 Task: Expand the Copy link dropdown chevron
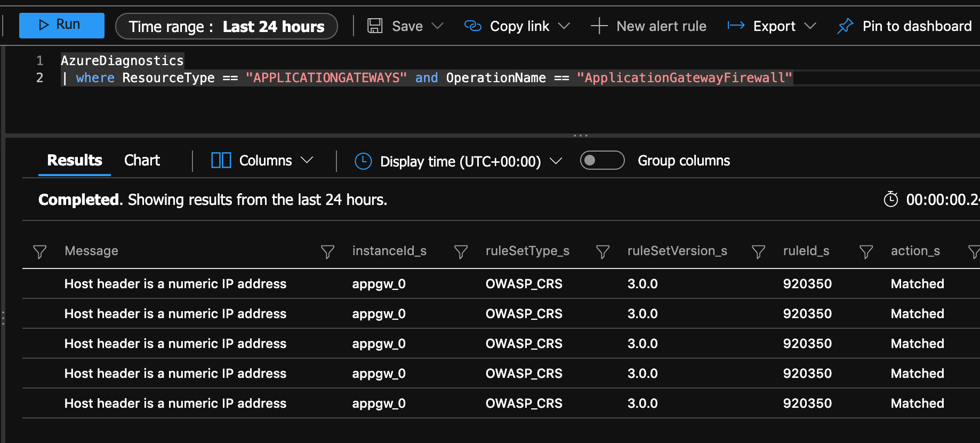[564, 26]
